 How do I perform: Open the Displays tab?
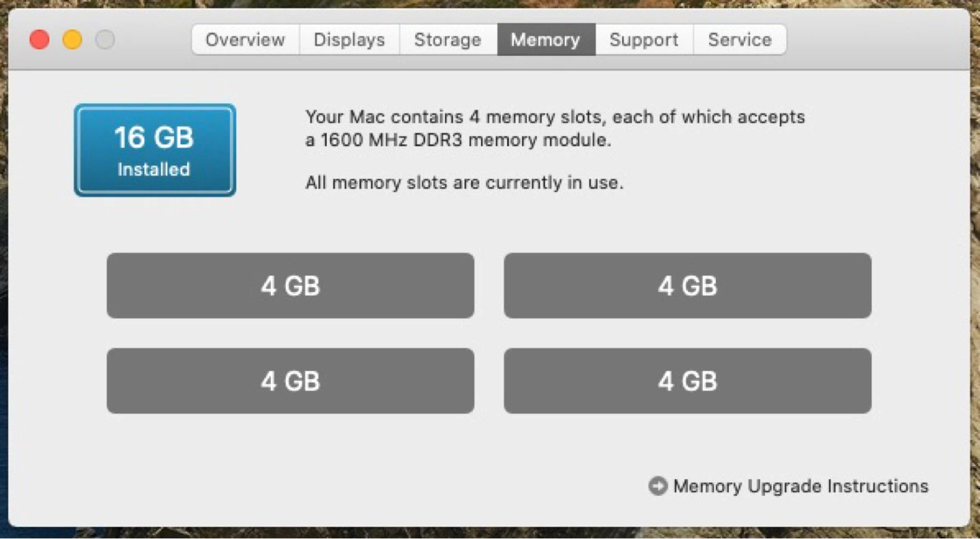click(x=349, y=39)
